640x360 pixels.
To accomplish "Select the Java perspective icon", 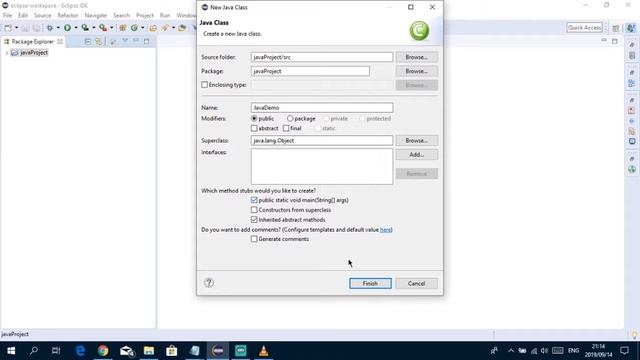I will (x=631, y=28).
